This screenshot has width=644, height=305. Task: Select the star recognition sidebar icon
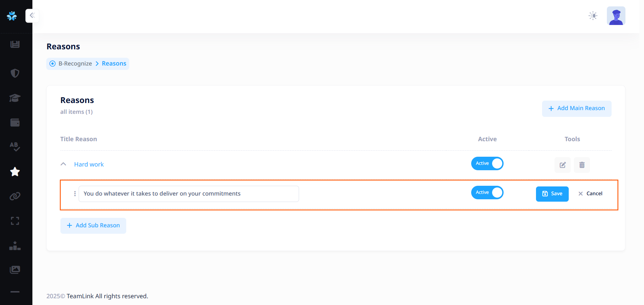pyautogui.click(x=15, y=172)
